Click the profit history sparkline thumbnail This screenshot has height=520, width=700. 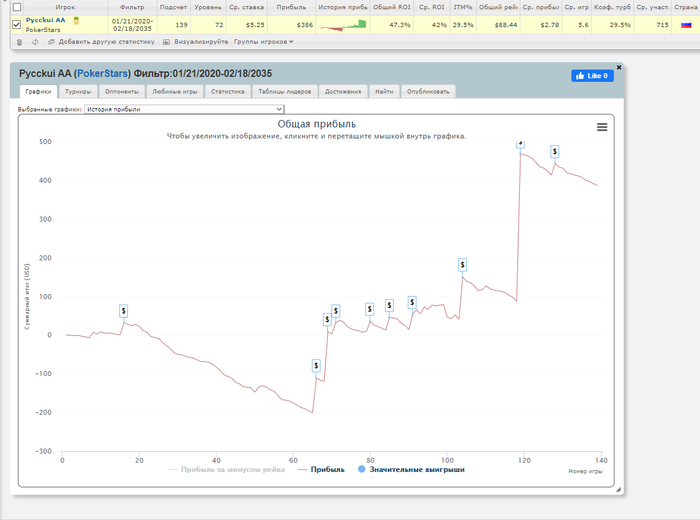click(x=343, y=25)
